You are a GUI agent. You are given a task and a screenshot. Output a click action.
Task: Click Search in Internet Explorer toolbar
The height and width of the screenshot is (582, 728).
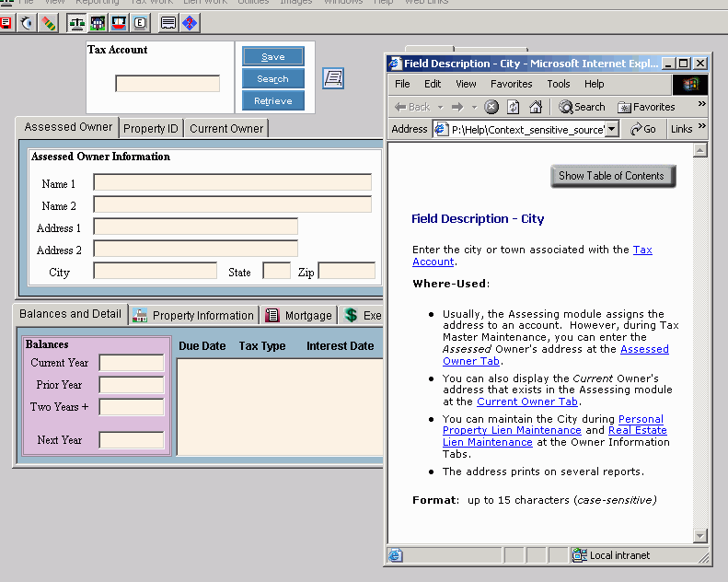582,108
